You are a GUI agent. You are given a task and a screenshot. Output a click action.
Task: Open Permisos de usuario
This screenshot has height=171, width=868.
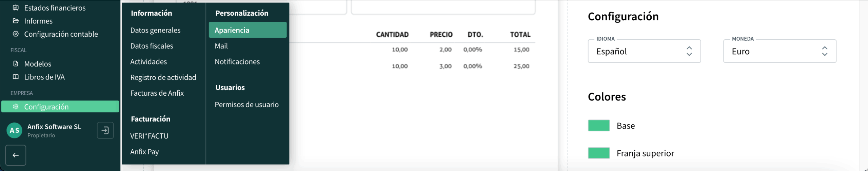[246, 104]
